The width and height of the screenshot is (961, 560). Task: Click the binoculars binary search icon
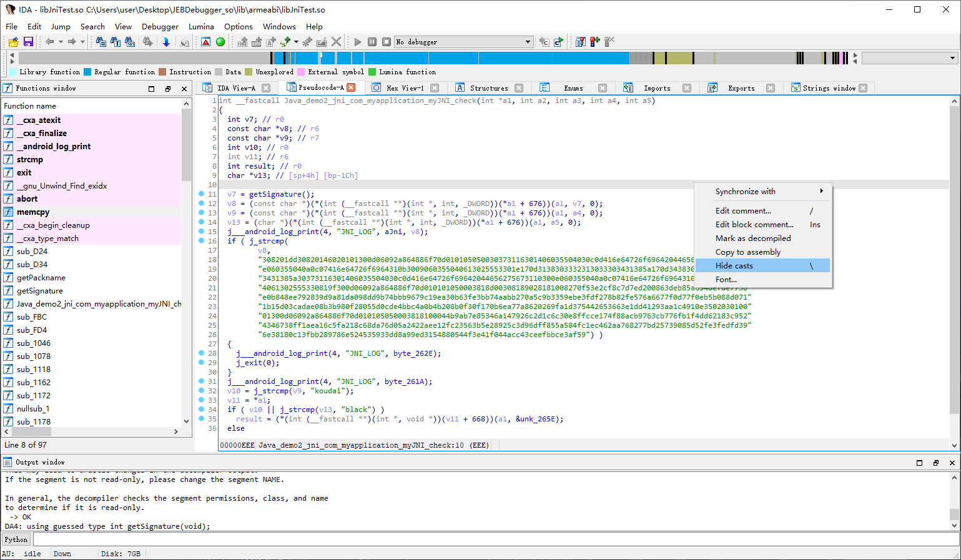click(x=130, y=42)
